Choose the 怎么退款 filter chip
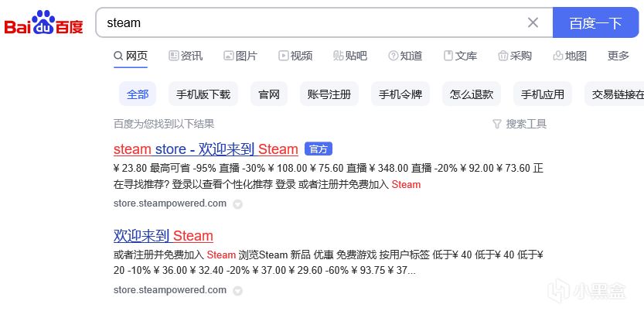Screen dimensions: 644x311 (x=472, y=94)
